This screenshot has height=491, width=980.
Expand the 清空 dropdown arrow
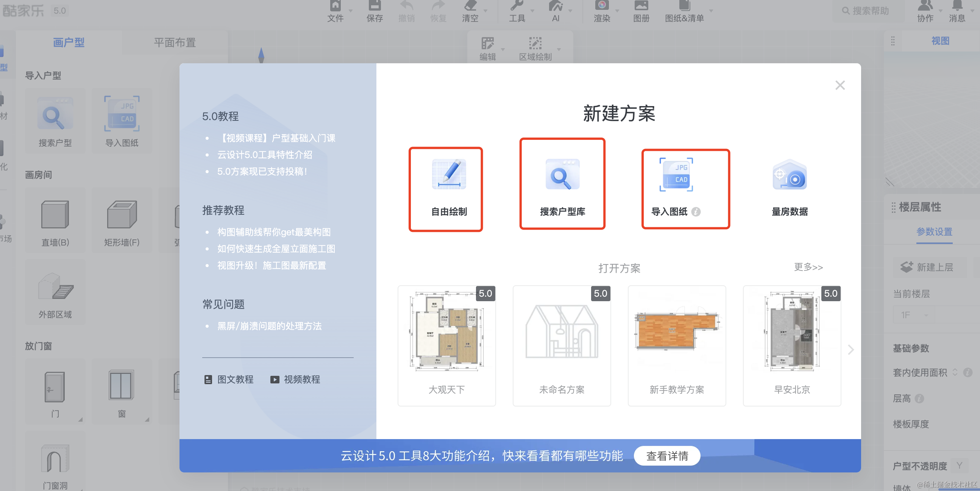[485, 11]
